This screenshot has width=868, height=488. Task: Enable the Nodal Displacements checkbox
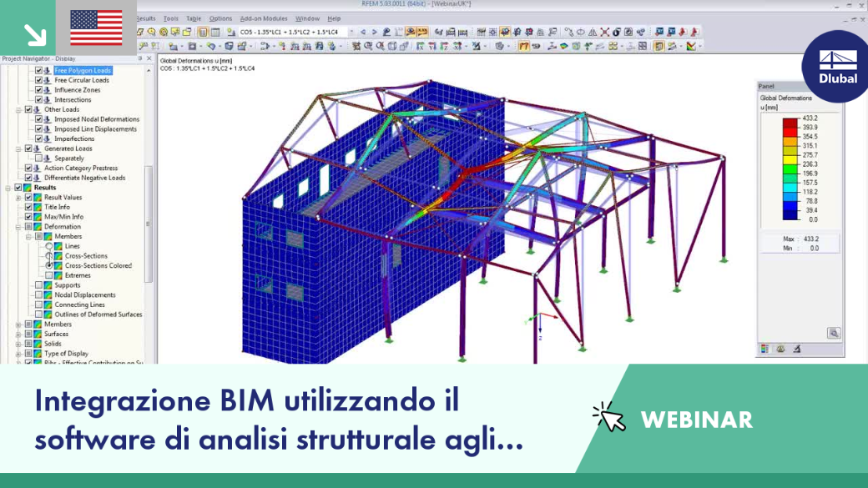pos(38,295)
